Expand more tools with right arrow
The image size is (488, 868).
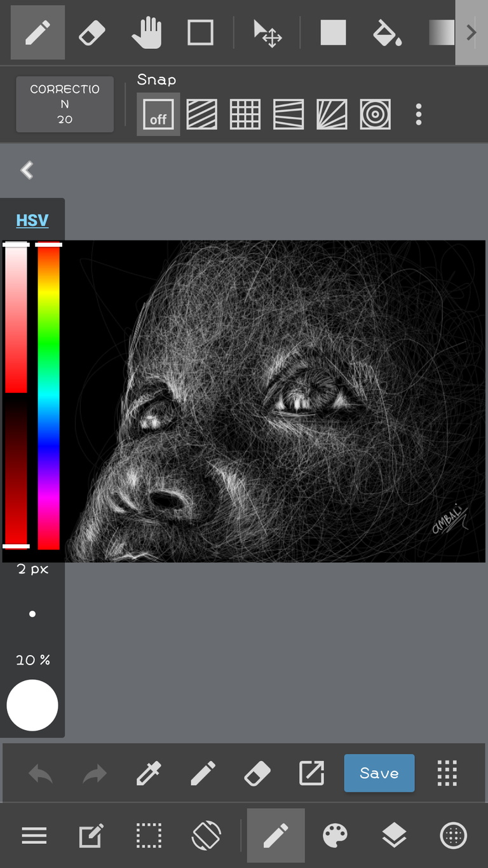[x=471, y=32]
